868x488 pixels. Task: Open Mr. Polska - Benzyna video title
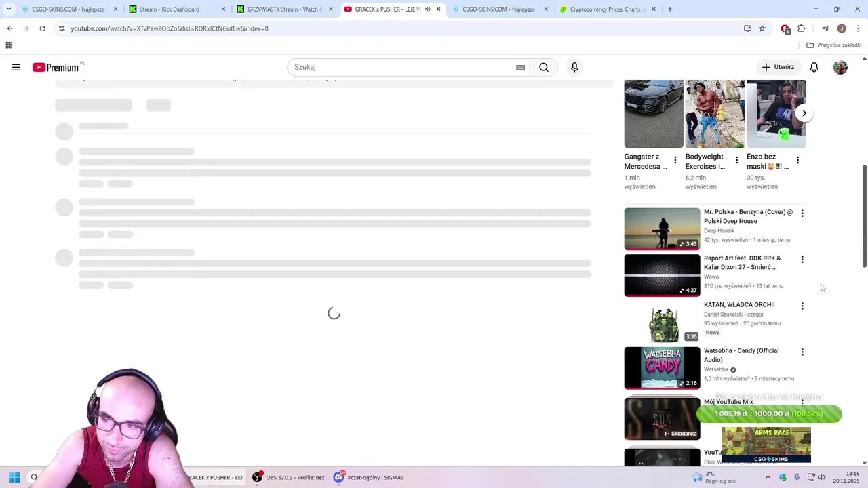pyautogui.click(x=748, y=216)
